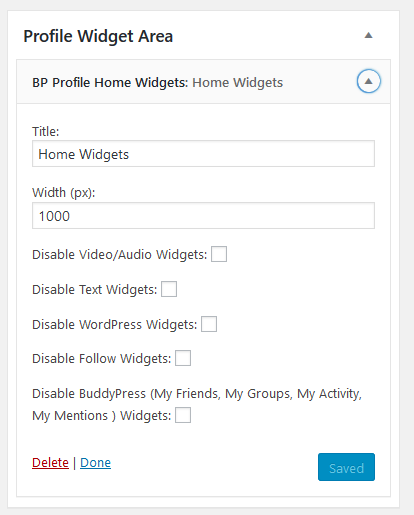
Task: Focus the Title field containing Home Widgets
Action: click(203, 154)
